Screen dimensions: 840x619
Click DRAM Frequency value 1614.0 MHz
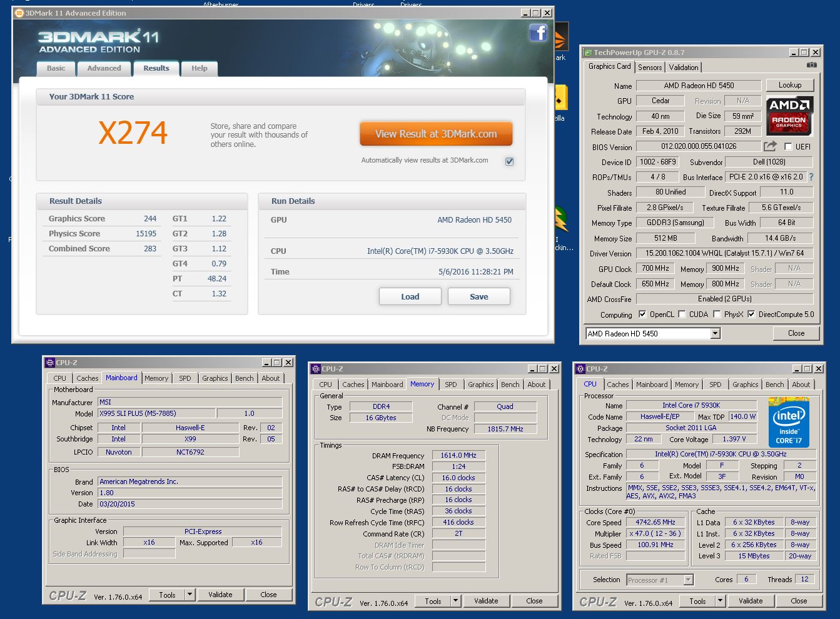[458, 455]
